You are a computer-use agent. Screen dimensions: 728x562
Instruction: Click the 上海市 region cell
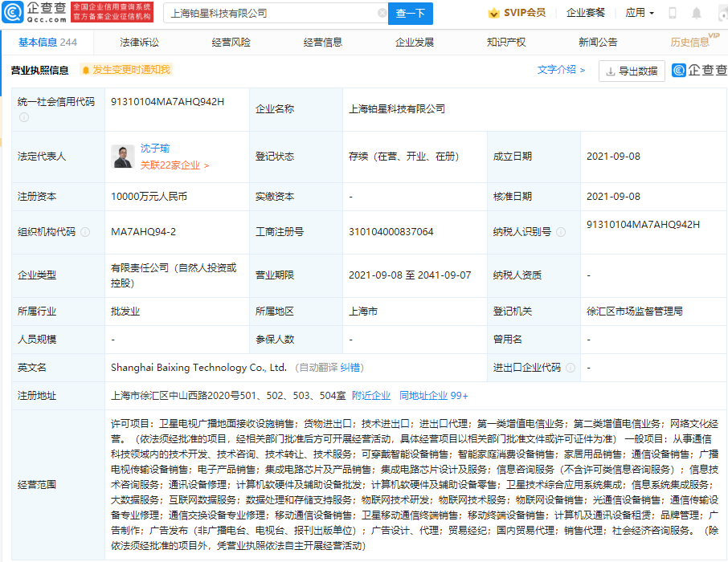coord(363,312)
